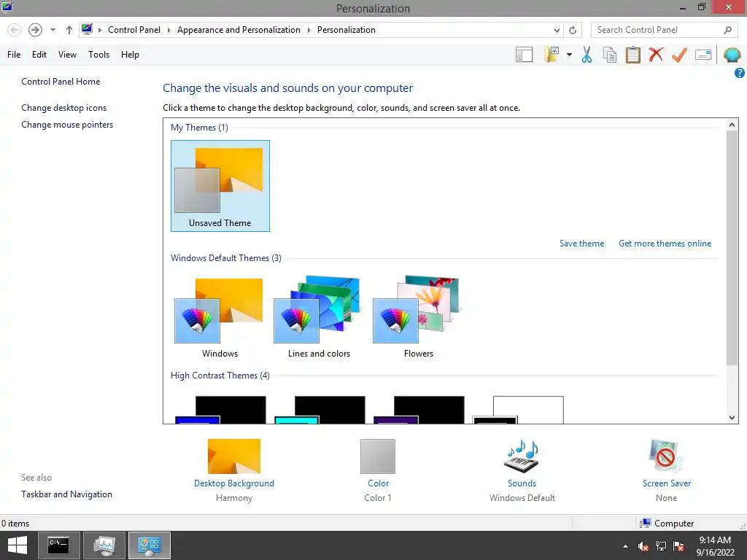Open Desktop Background Harmony settings
The height and width of the screenshot is (560, 747).
[x=234, y=470]
